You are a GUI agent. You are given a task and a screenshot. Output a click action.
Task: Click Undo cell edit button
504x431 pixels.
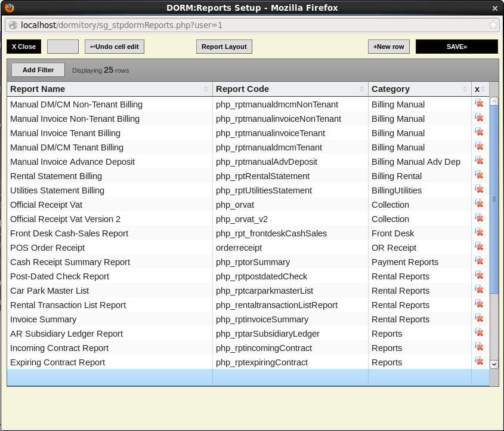115,47
